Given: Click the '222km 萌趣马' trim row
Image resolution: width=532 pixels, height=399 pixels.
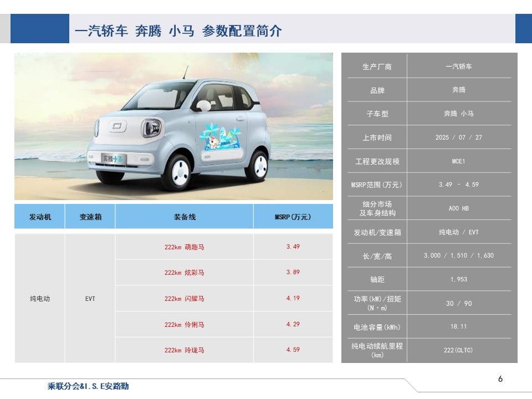Looking at the screenshot, I should point(185,247).
